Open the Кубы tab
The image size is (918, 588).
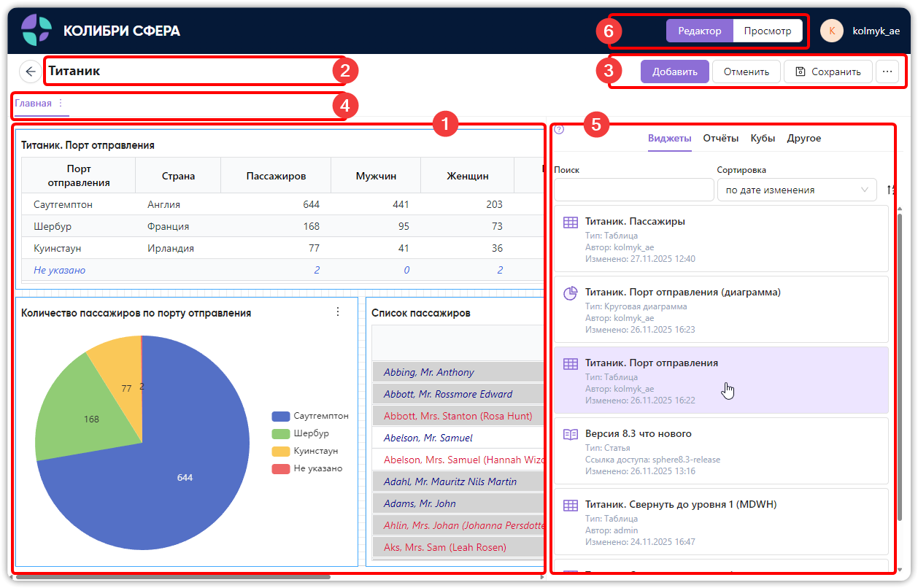coord(763,138)
